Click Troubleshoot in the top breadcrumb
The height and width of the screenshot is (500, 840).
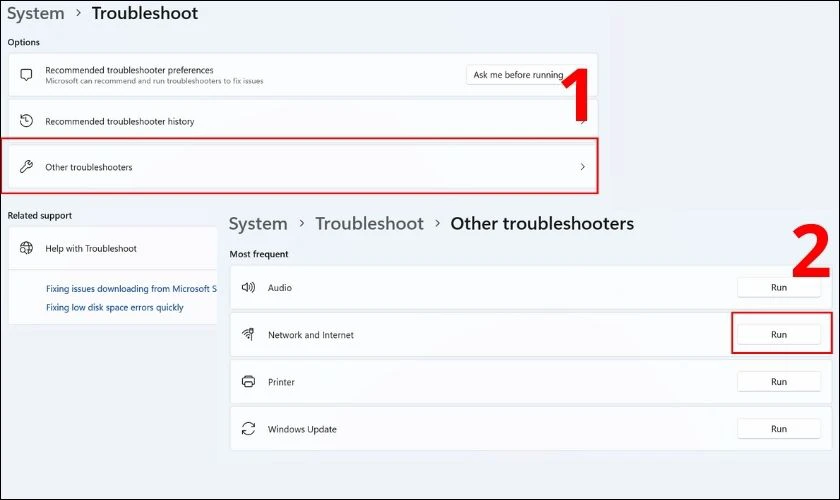point(145,13)
